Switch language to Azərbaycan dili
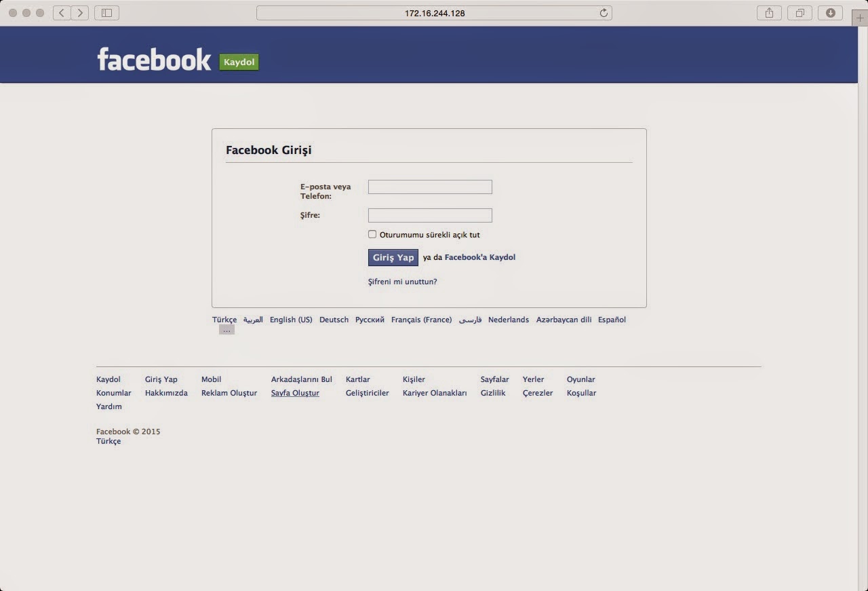868x591 pixels. click(564, 320)
